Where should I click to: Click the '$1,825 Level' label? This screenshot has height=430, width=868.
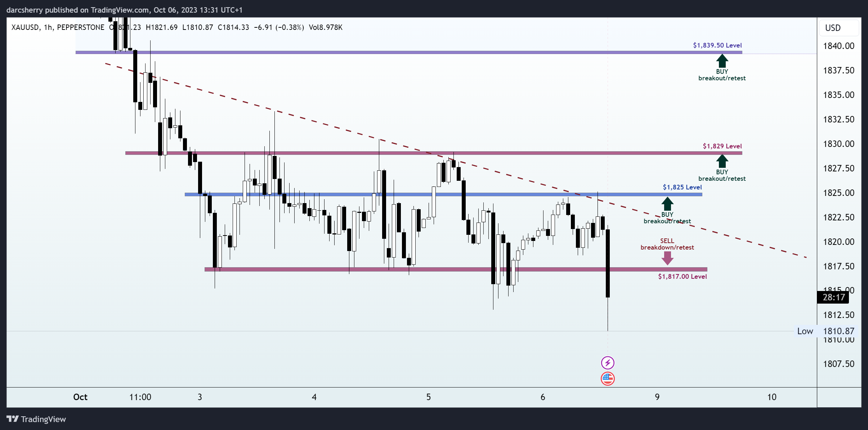click(x=682, y=187)
